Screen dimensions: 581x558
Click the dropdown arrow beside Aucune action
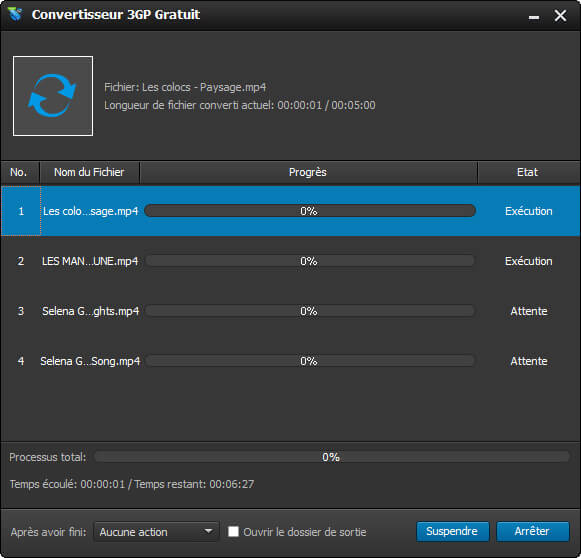(209, 531)
